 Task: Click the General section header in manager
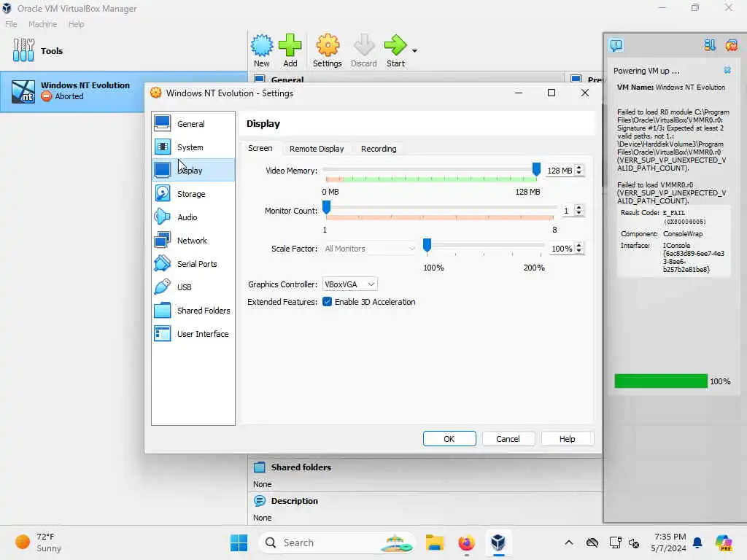[287, 79]
